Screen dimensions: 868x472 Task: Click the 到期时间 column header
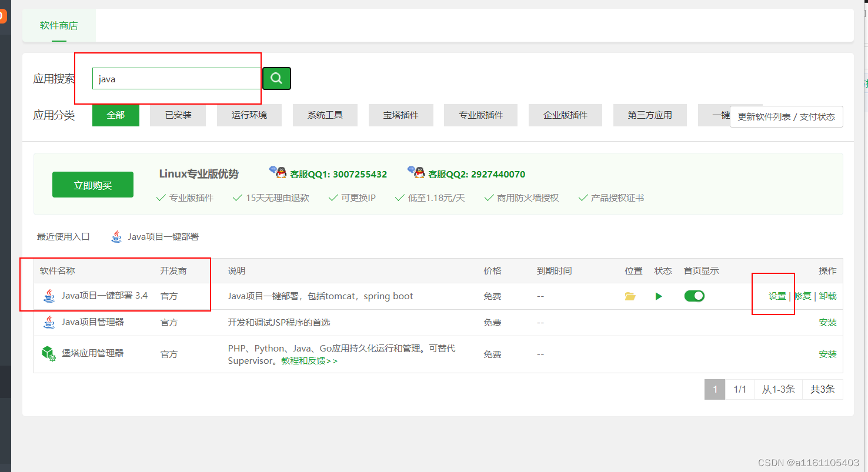(x=554, y=271)
